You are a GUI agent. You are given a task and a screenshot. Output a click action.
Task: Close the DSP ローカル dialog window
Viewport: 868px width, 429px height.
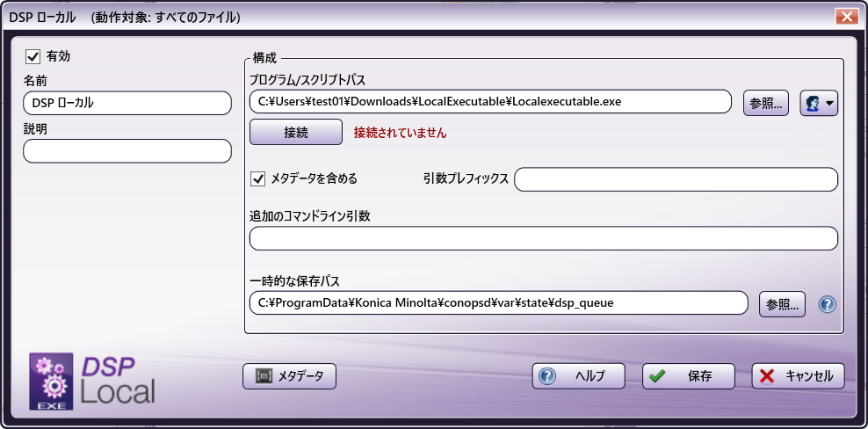(846, 17)
